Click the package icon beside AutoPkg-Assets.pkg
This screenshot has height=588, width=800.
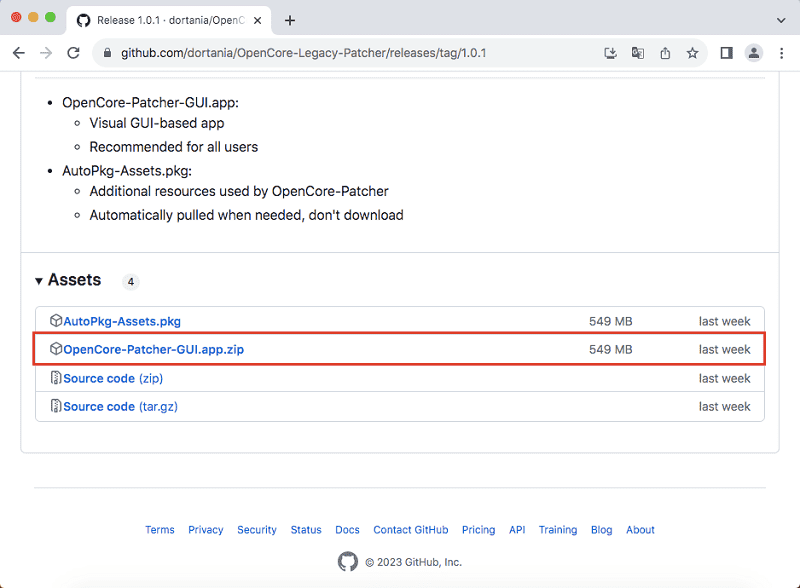click(56, 321)
